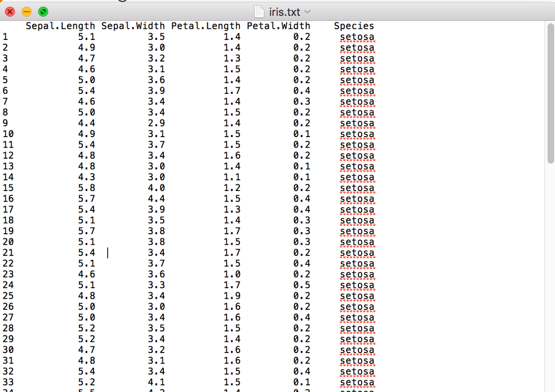Viewport: 555px width, 392px height.
Task: Click the Sepal.Length column header text
Action: tap(60, 26)
